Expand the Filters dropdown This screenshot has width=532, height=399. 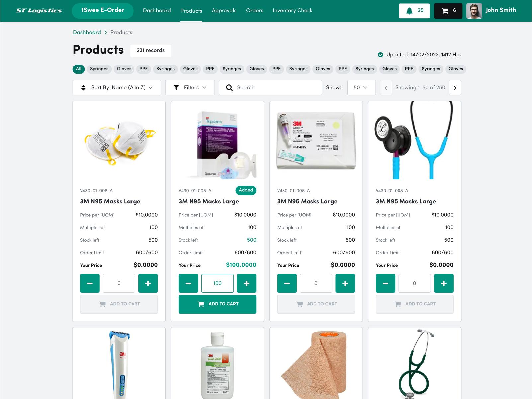coord(190,88)
